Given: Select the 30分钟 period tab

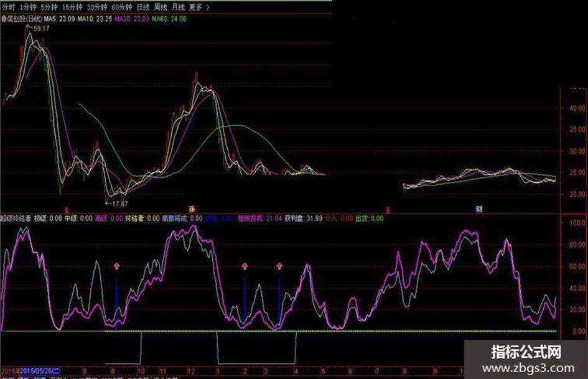Looking at the screenshot, I should point(96,7).
